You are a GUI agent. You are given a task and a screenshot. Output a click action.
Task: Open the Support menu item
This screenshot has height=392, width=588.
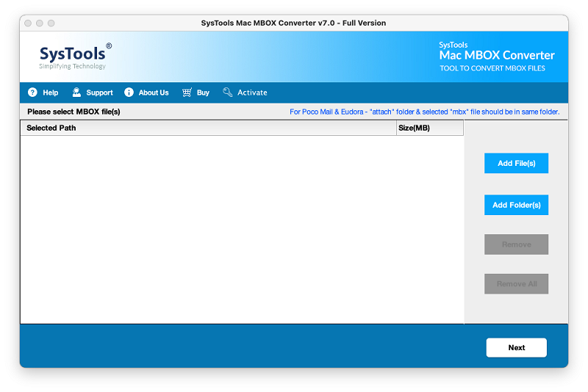(99, 92)
